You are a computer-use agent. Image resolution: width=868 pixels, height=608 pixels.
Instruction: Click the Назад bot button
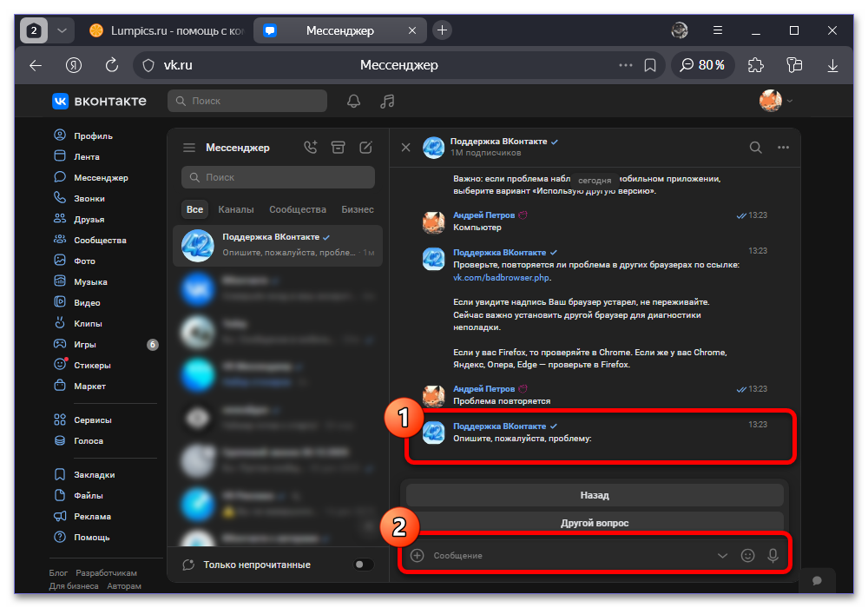(595, 495)
